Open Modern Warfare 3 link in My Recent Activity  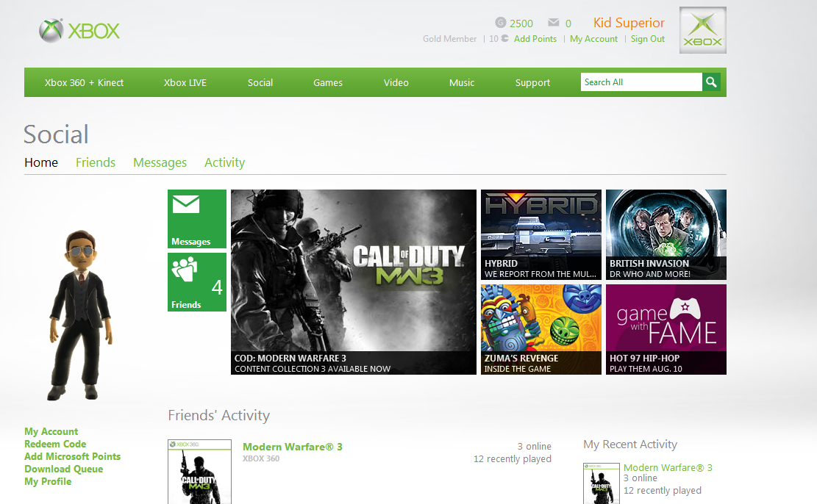[668, 467]
